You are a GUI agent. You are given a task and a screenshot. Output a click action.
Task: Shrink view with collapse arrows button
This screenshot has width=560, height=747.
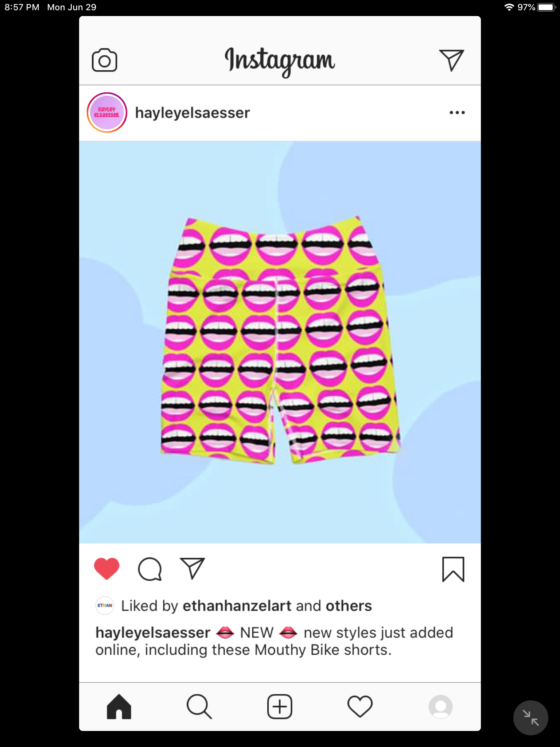530,717
